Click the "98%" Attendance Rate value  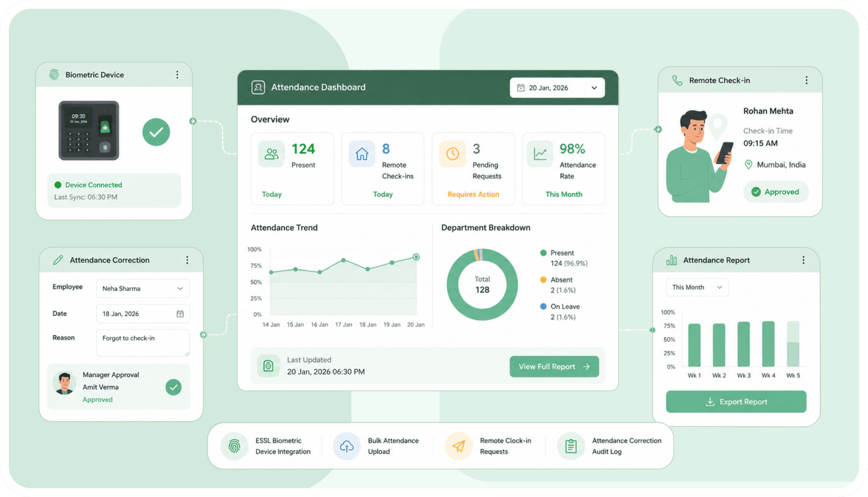572,149
